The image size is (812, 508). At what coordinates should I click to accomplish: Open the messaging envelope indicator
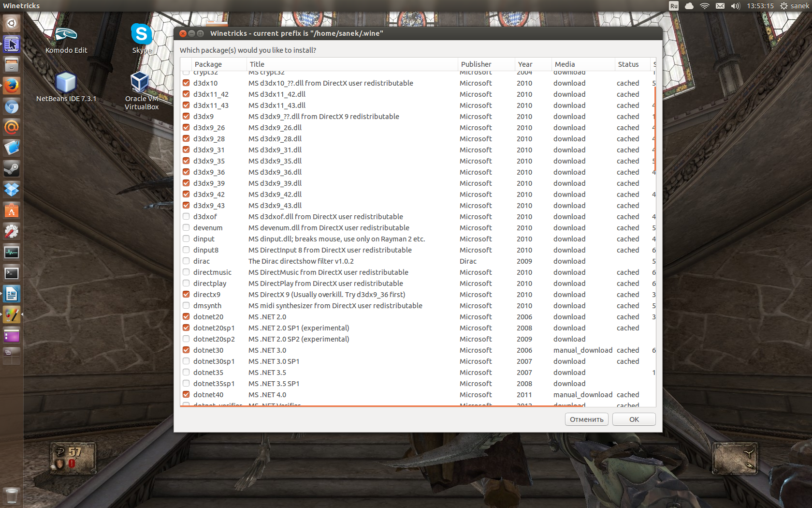(x=720, y=6)
